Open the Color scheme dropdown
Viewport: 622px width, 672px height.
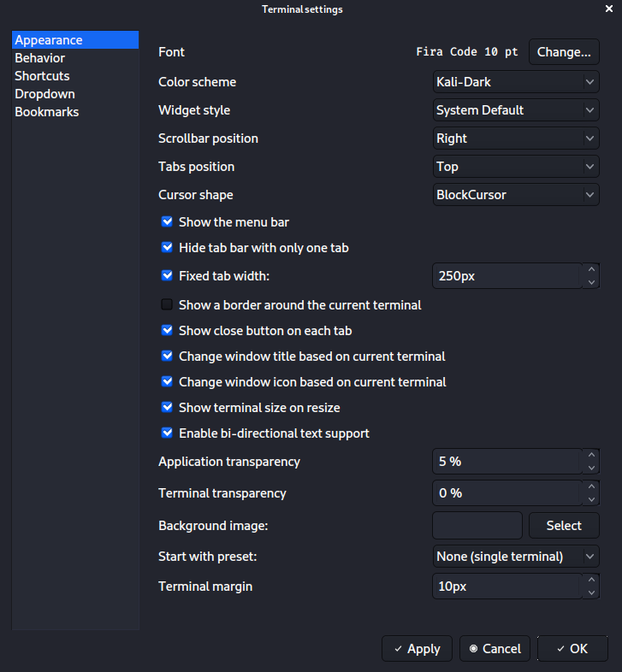pyautogui.click(x=515, y=82)
